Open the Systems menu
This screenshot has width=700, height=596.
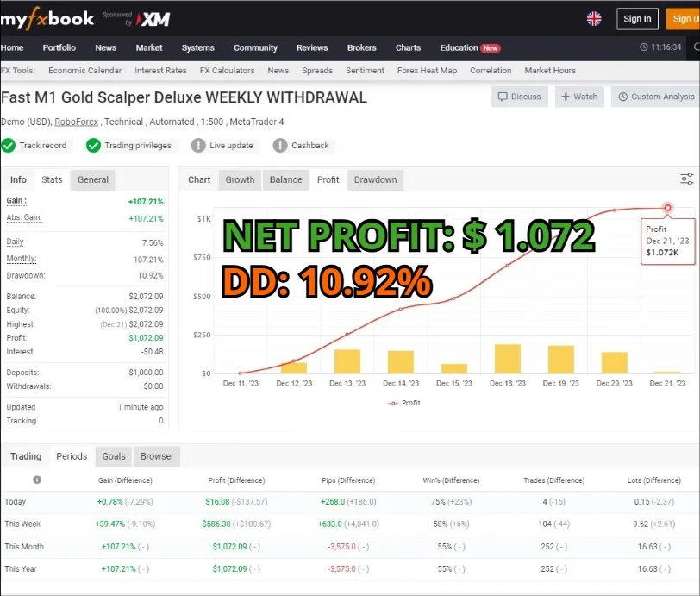tap(197, 47)
